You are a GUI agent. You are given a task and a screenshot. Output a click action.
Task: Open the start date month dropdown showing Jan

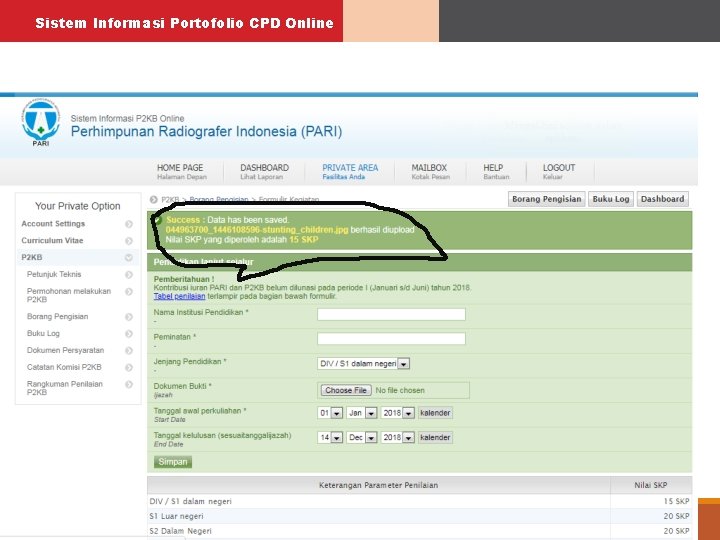tap(362, 413)
